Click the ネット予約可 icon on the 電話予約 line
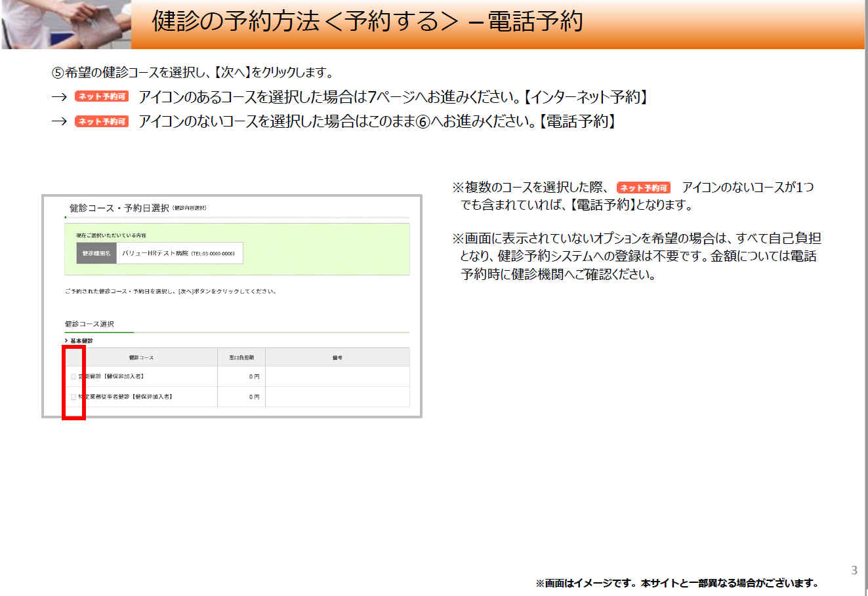This screenshot has width=868, height=596. click(x=101, y=121)
